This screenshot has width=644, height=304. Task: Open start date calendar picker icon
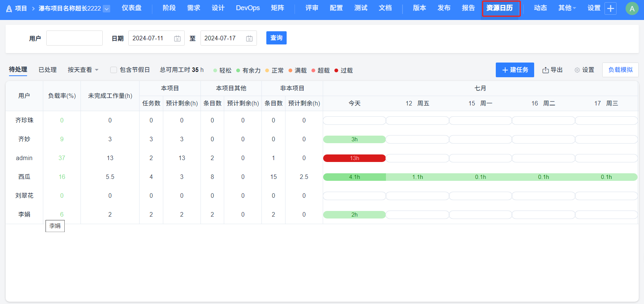click(177, 38)
